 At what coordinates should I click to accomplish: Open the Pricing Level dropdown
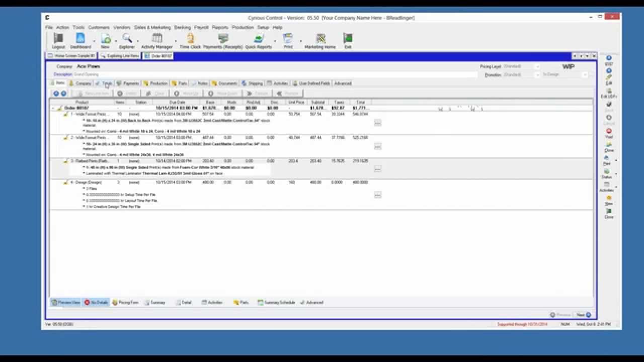(x=536, y=66)
